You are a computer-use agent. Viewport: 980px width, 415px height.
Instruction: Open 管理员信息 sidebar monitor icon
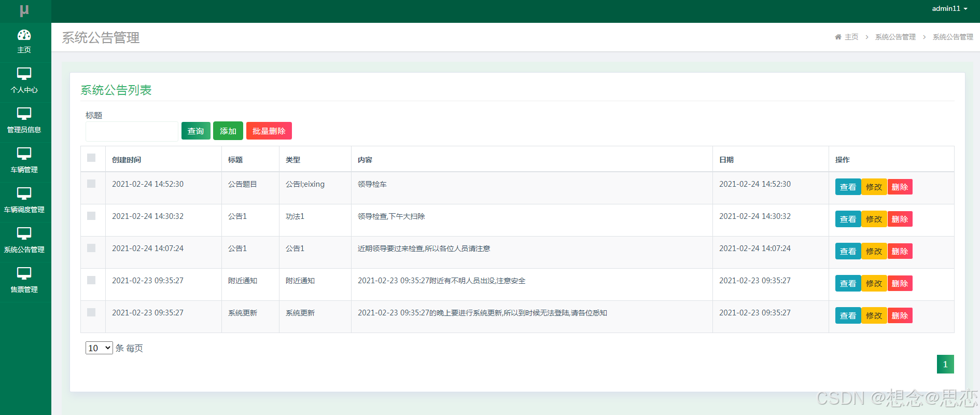pos(24,114)
